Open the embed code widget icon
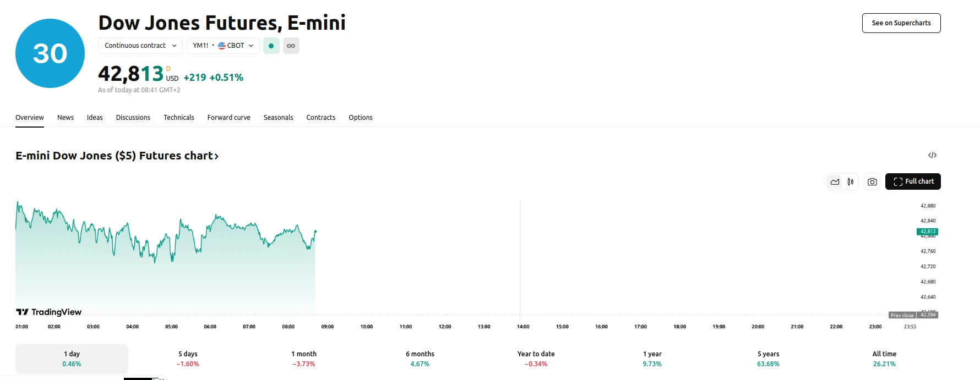Viewport: 980px width, 380px height. pos(932,155)
